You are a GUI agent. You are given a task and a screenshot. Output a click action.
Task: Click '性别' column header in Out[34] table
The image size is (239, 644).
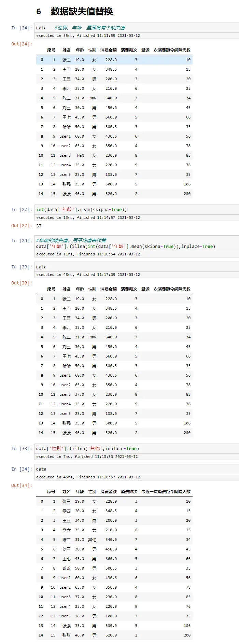92,492
